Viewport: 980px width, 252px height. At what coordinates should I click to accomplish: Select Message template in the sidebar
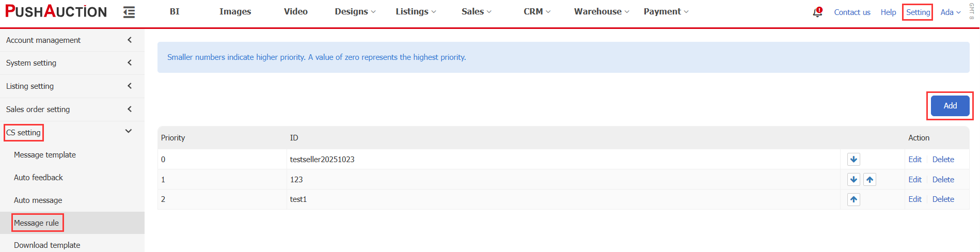click(45, 155)
